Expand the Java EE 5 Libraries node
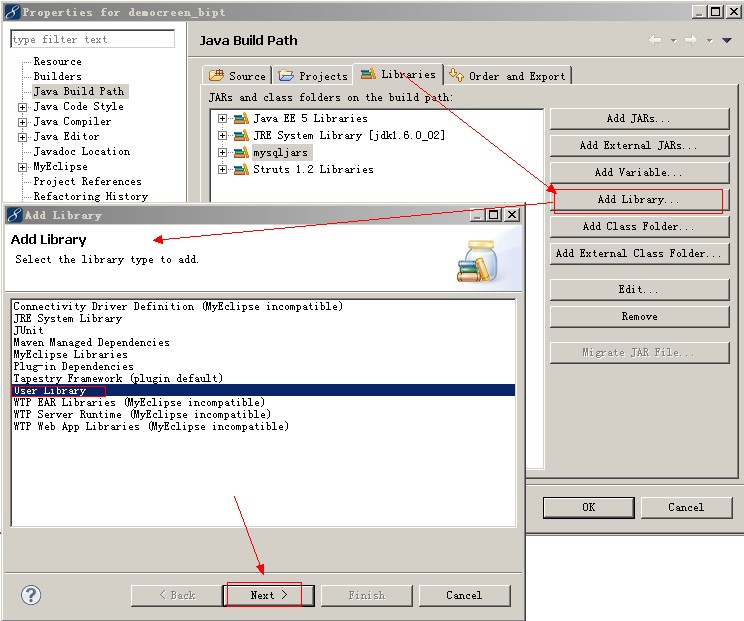 pos(223,118)
